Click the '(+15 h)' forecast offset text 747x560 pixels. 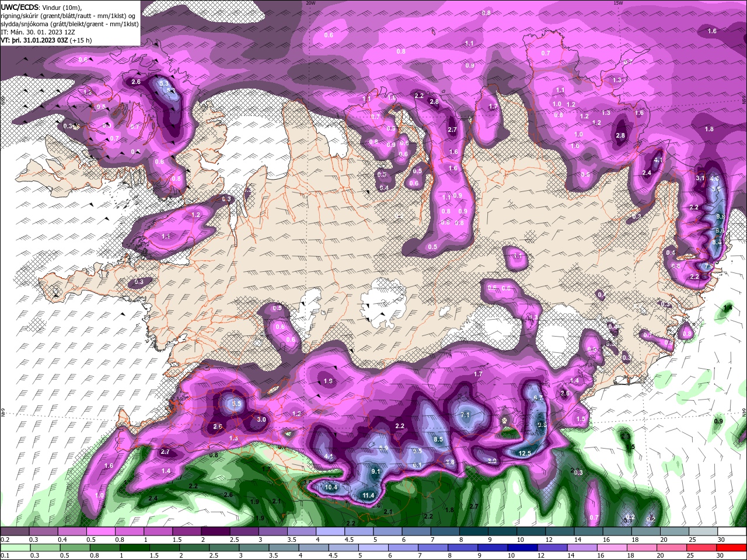coord(81,40)
